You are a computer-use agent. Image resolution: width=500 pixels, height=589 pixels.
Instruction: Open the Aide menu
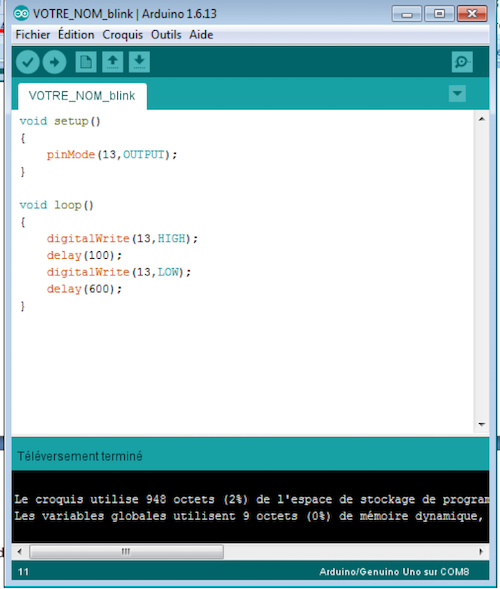pyautogui.click(x=201, y=35)
